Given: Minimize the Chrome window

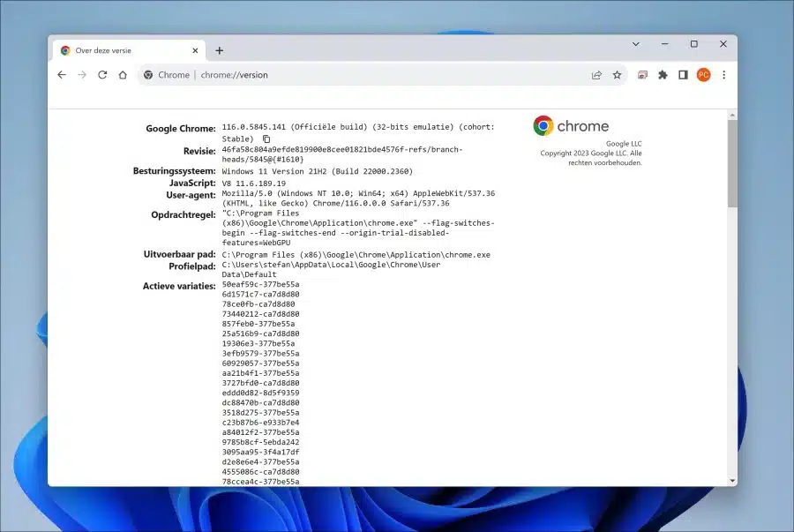Looking at the screenshot, I should (x=665, y=44).
